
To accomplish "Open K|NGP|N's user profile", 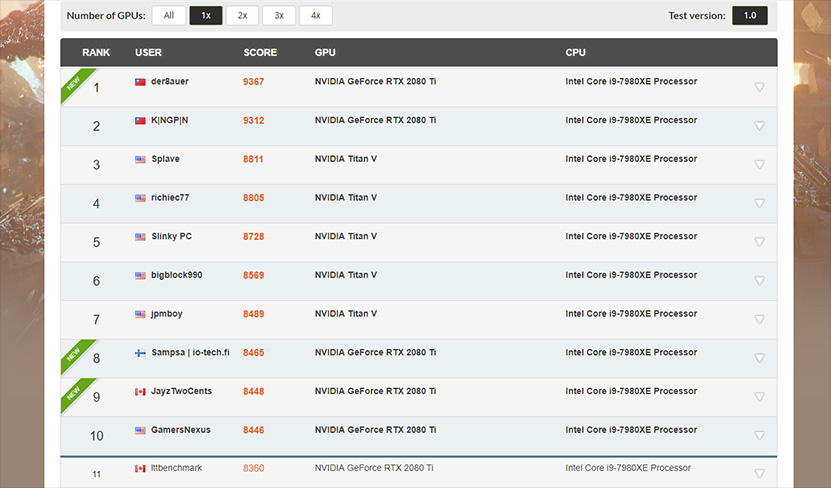I will point(170,120).
